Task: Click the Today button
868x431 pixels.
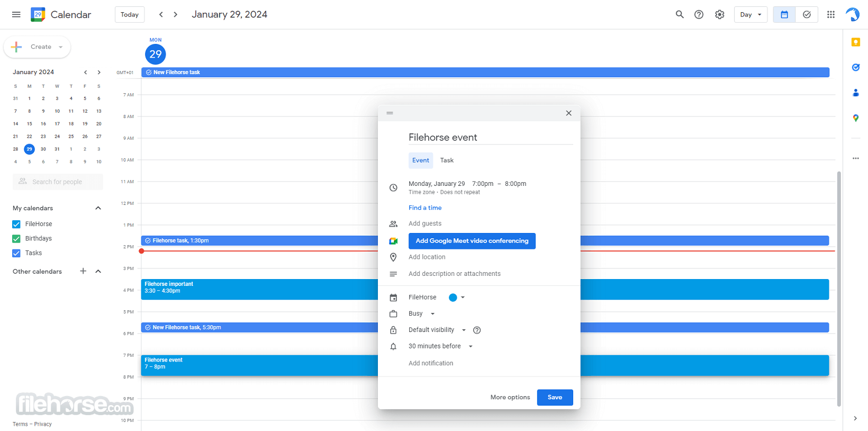Action: [130, 14]
